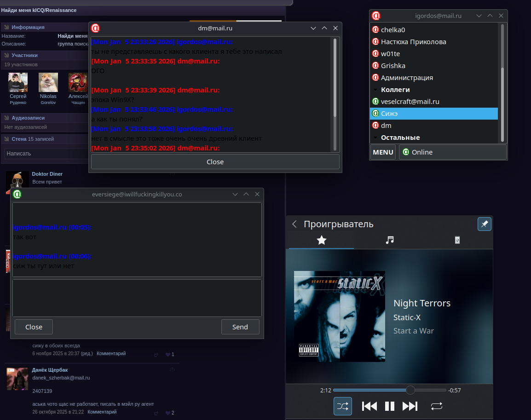The image size is (531, 420).
Task: Select contact Администрация
Action: click(x=434, y=77)
